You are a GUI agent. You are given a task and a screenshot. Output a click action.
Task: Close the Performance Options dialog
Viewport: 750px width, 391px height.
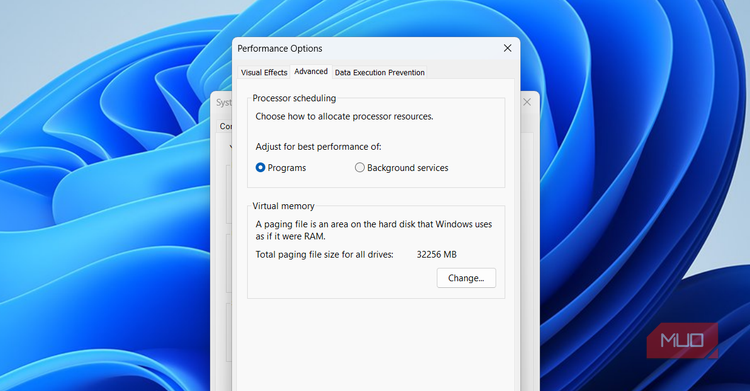pyautogui.click(x=507, y=48)
